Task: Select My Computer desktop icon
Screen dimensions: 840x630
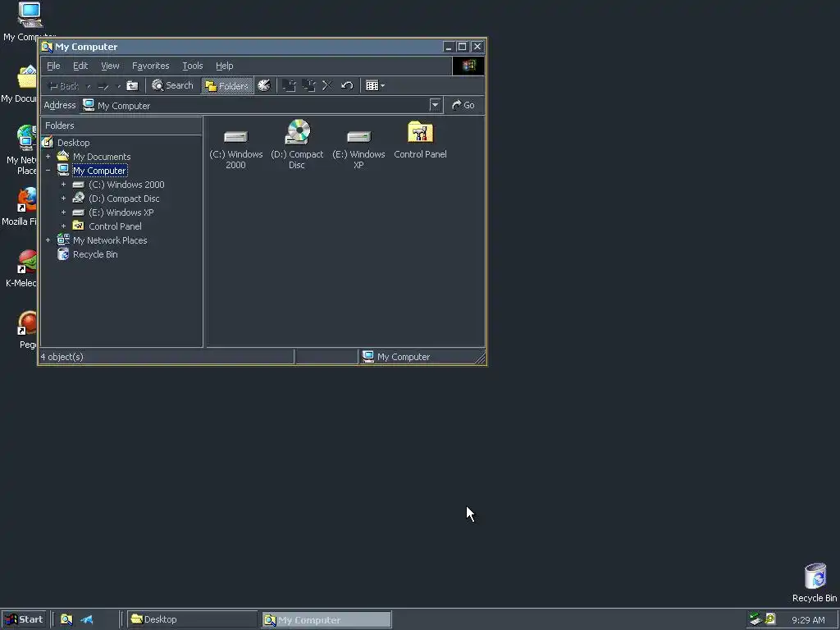Action: 30,15
